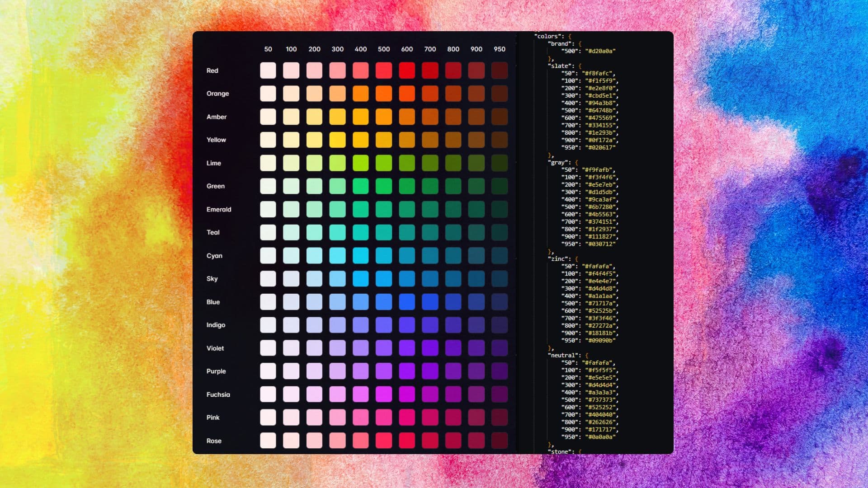Click the "gray" key in JSON
Screen dimensions: 868x488
pos(558,162)
